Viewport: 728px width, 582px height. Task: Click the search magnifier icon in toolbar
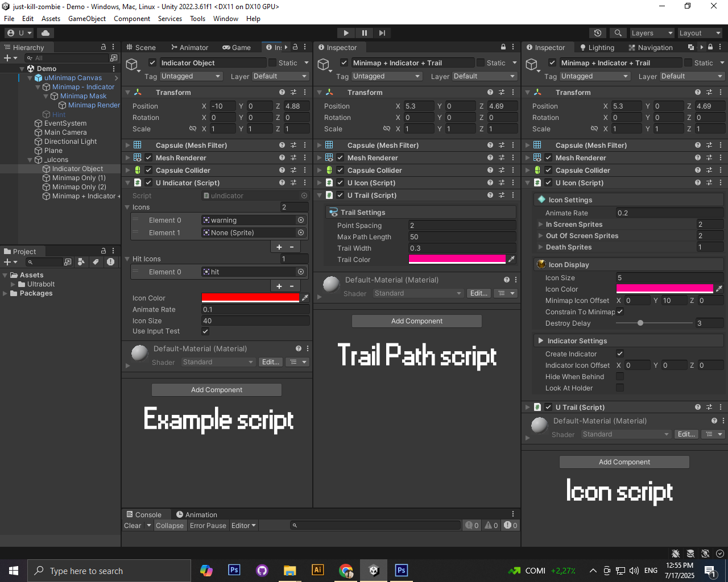click(x=618, y=33)
